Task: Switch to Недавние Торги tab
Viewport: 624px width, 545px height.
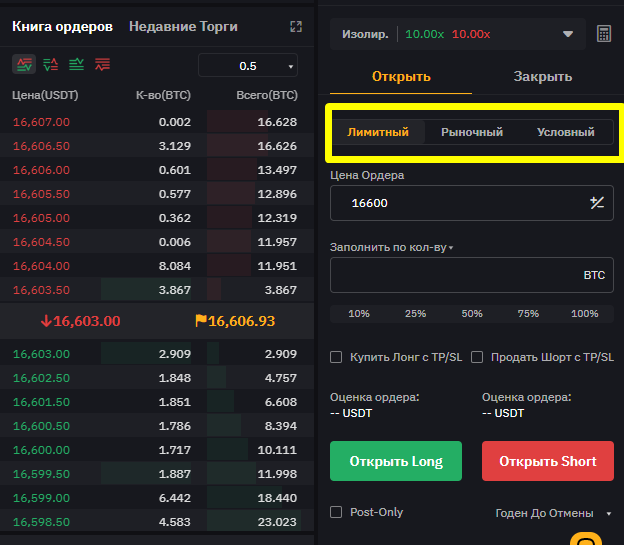Action: (183, 27)
